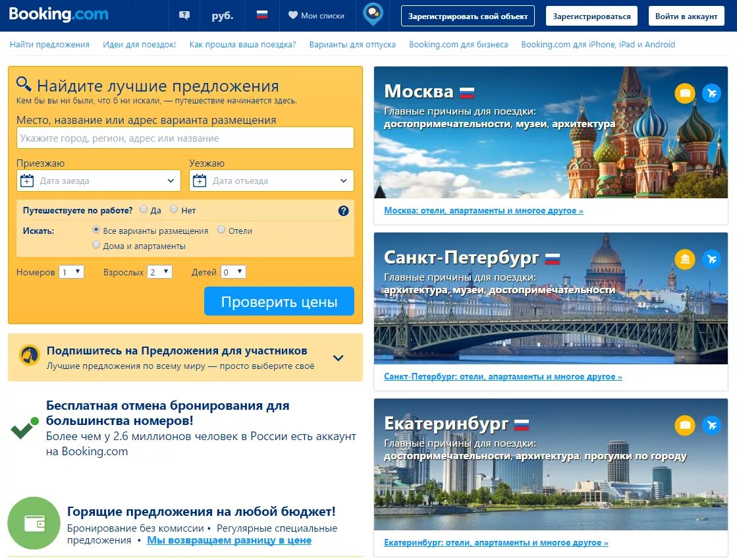Viewport: 737px width, 560px height.
Task: Open Как прошла ваша поездка? menu item
Action: pos(242,45)
